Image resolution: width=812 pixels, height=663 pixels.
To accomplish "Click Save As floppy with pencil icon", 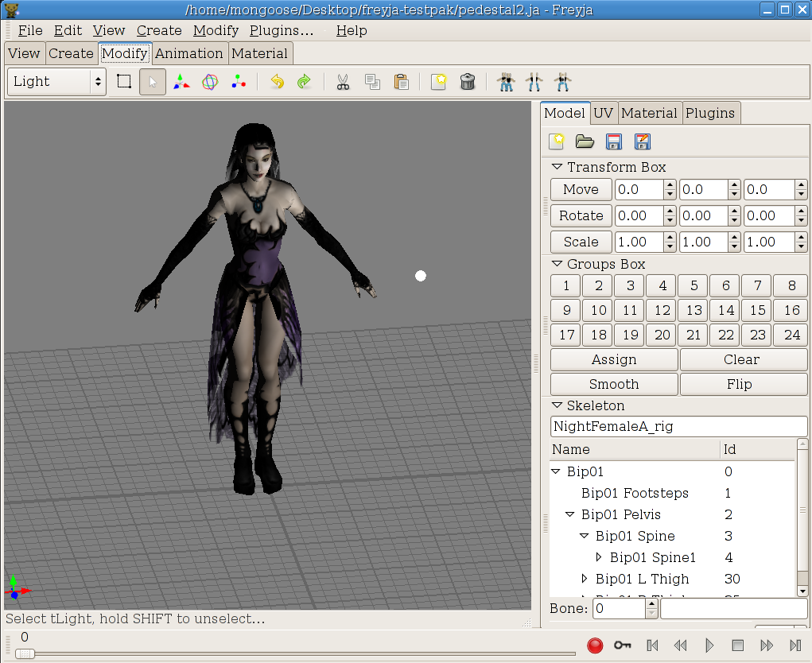I will coord(642,142).
